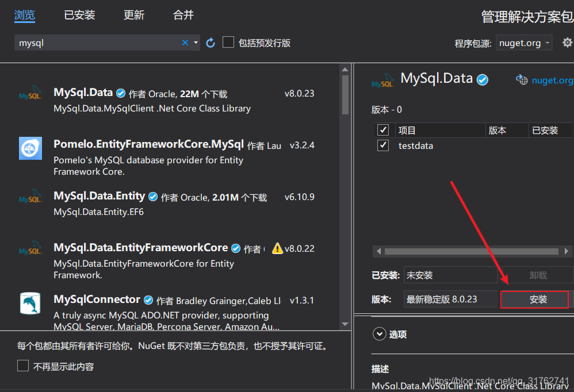The width and height of the screenshot is (574, 392).
Task: Open the nuget.org link in details
Action: [x=552, y=80]
